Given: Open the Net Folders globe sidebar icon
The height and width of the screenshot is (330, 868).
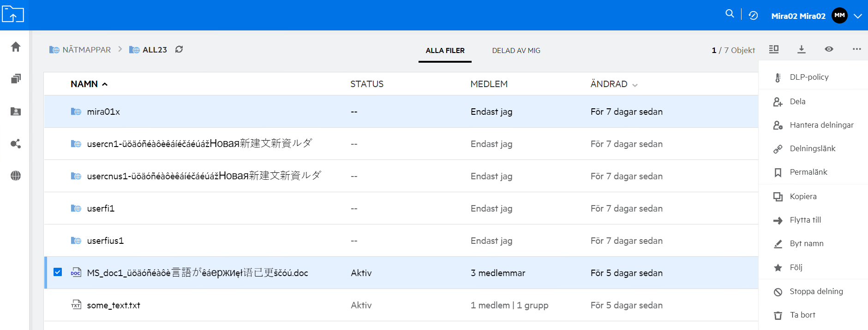Looking at the screenshot, I should 16,176.
